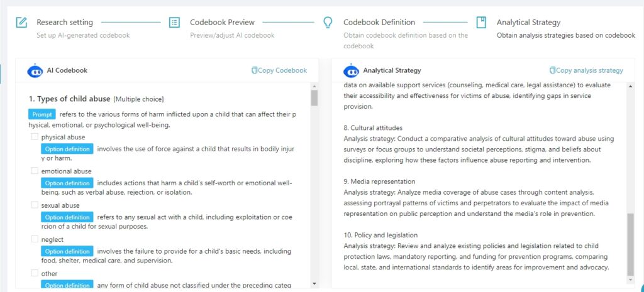Tick the sexual abuse checkbox
Screen dimensions: 644x292
click(35, 205)
